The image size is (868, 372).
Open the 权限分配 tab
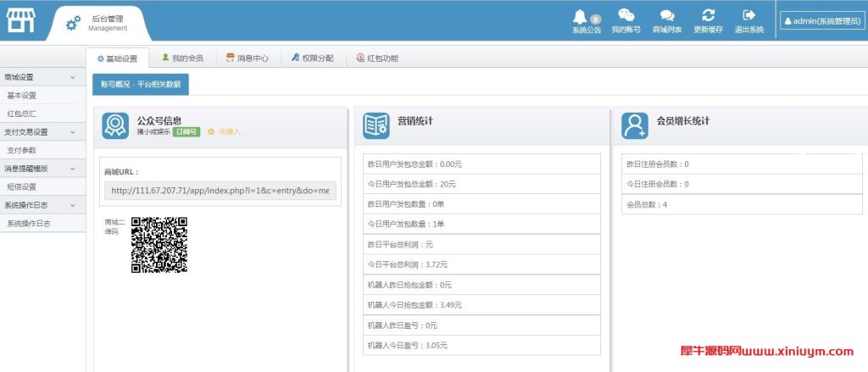(312, 58)
